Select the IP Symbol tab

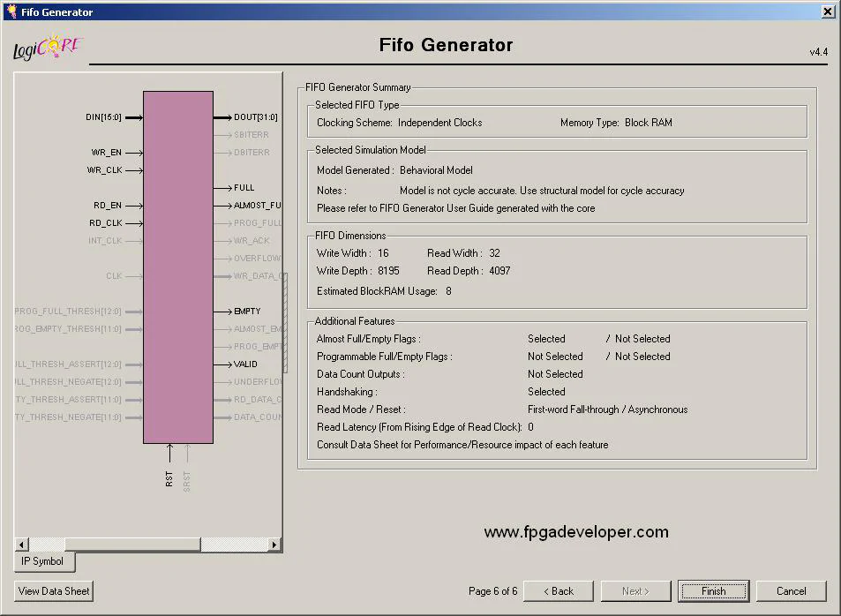[x=43, y=561]
